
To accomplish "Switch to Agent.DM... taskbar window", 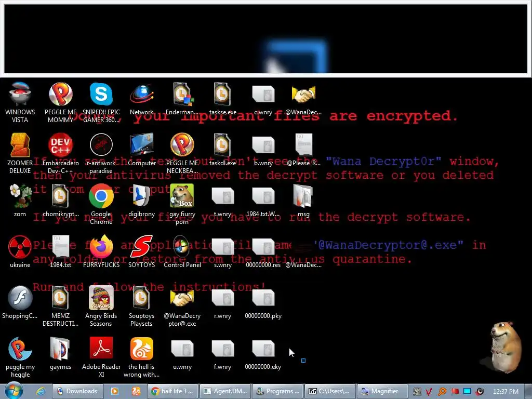I will [225, 391].
